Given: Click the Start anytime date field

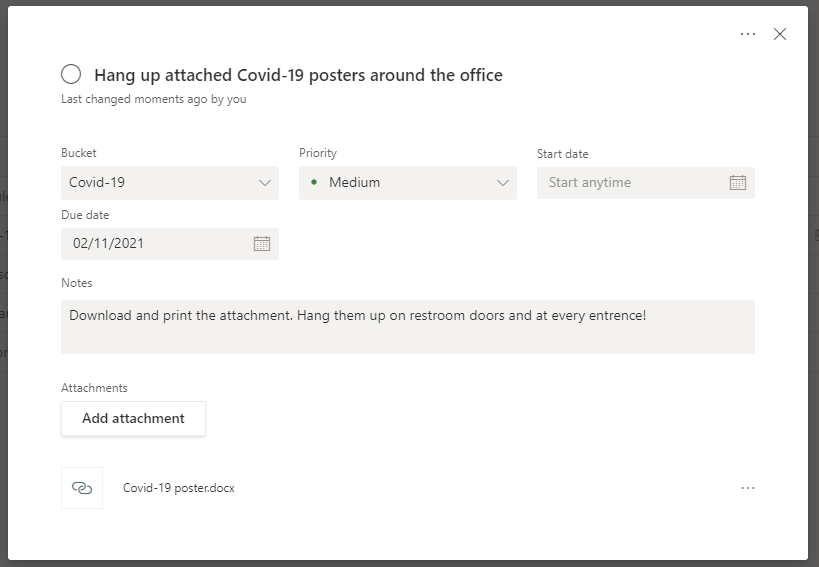Looking at the screenshot, I should click(x=630, y=183).
